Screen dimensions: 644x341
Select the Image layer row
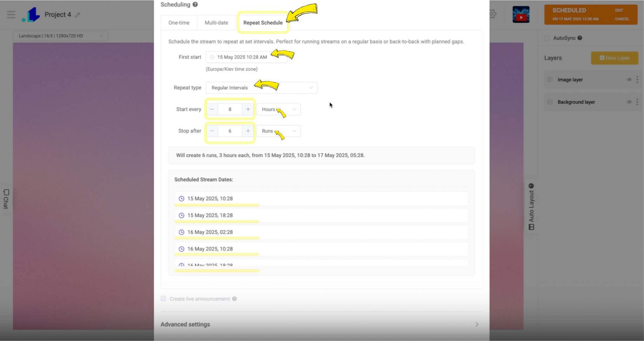(593, 80)
